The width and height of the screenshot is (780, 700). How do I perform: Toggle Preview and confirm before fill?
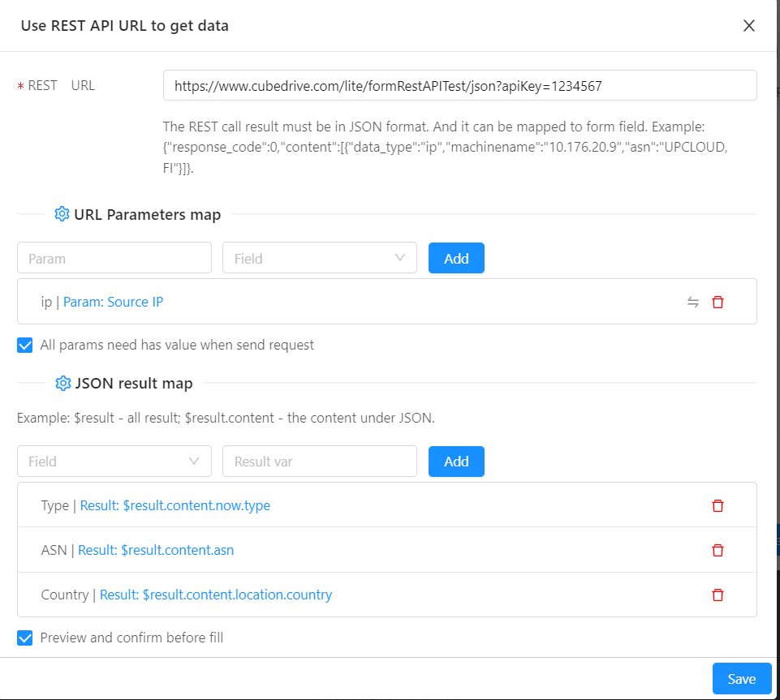pos(25,638)
